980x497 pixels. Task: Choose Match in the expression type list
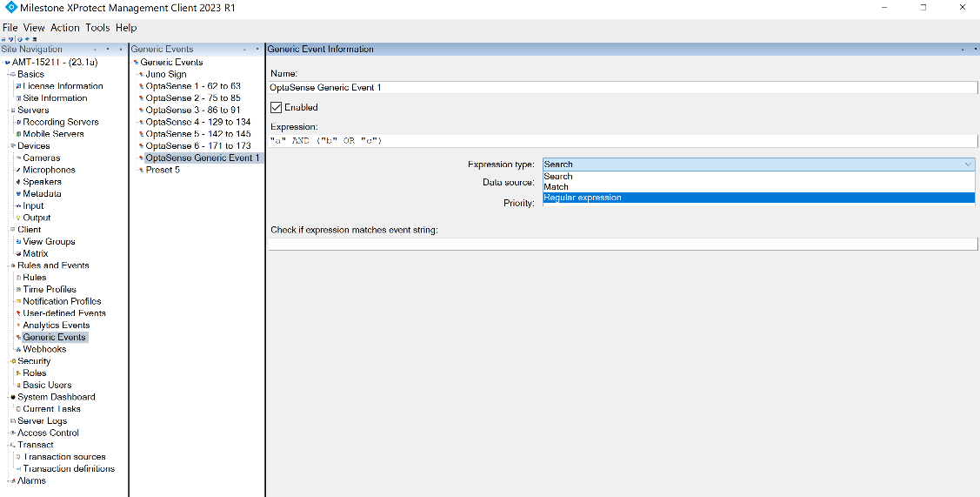758,187
